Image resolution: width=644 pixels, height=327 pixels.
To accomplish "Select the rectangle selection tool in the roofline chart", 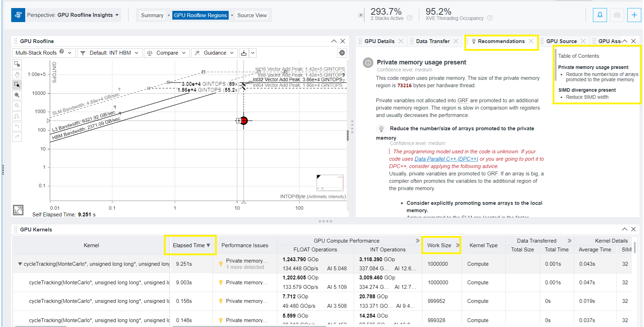I will [17, 64].
